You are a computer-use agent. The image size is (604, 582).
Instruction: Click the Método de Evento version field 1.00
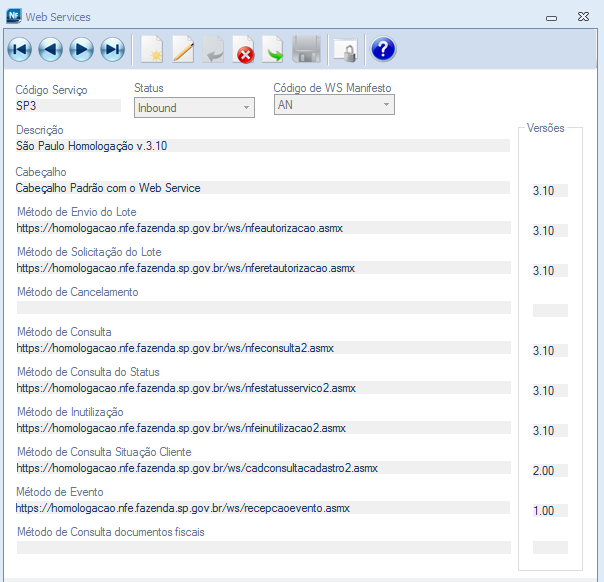[x=549, y=511]
